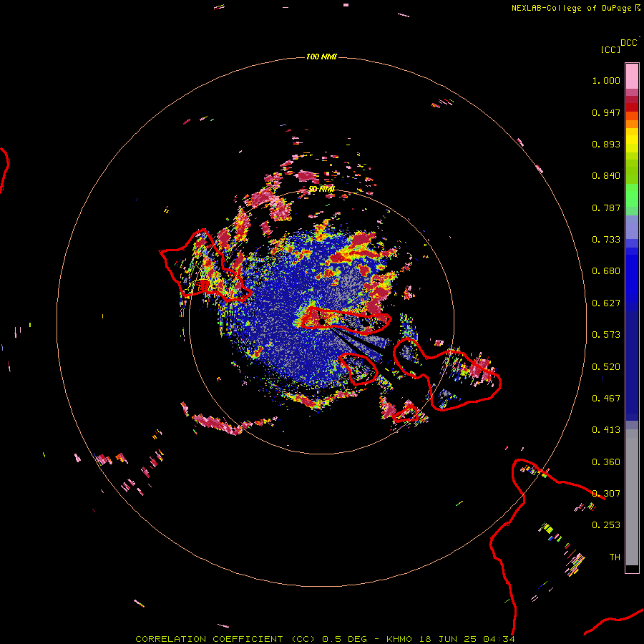Select the 0.573 scale value
Image resolution: width=644 pixels, height=644 pixels.
point(606,335)
